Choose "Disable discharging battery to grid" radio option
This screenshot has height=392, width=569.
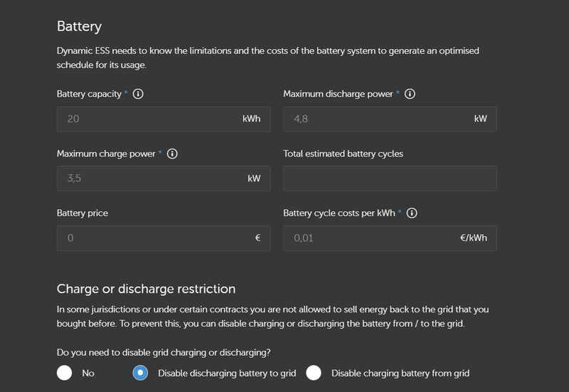[x=141, y=373]
